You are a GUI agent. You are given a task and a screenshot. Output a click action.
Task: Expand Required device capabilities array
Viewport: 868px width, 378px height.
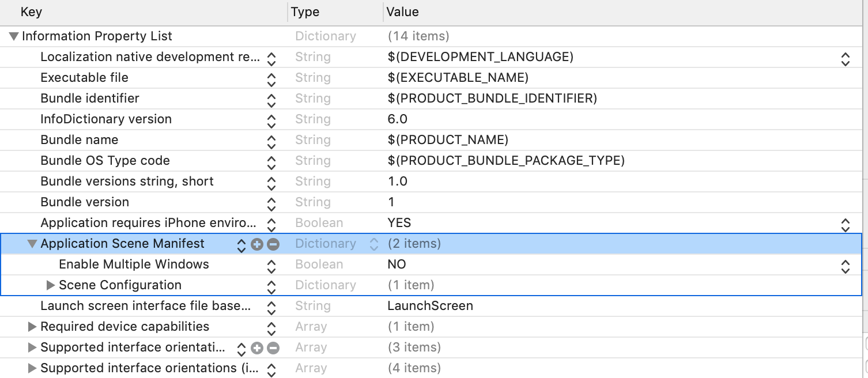pos(32,327)
